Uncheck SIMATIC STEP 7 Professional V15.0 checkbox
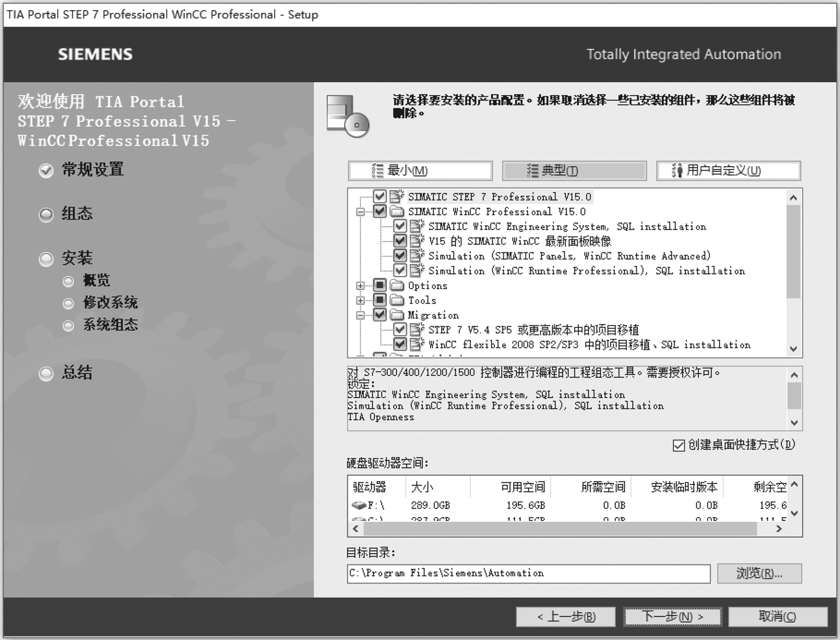This screenshot has height=640, width=840. pos(380,196)
